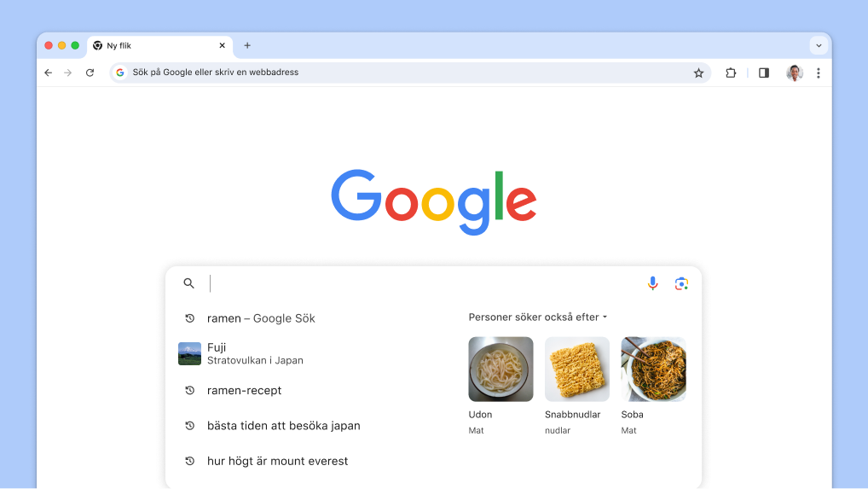The image size is (868, 489).
Task: Toggle the browser side panel
Action: [x=764, y=73]
